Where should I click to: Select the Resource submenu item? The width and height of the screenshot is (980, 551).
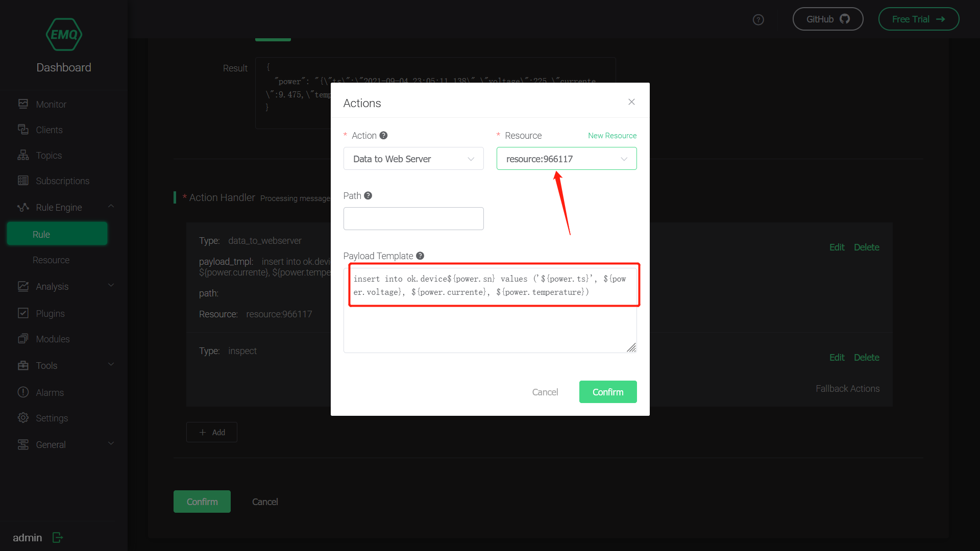tap(51, 260)
